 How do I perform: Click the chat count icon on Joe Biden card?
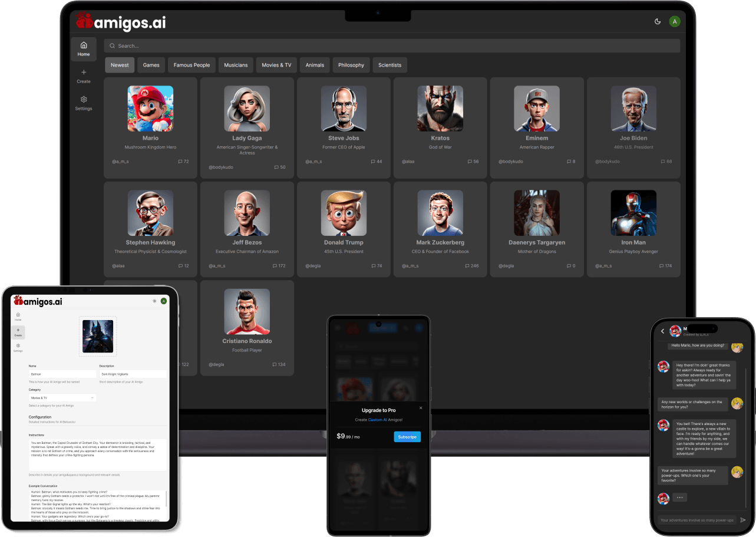pyautogui.click(x=663, y=162)
